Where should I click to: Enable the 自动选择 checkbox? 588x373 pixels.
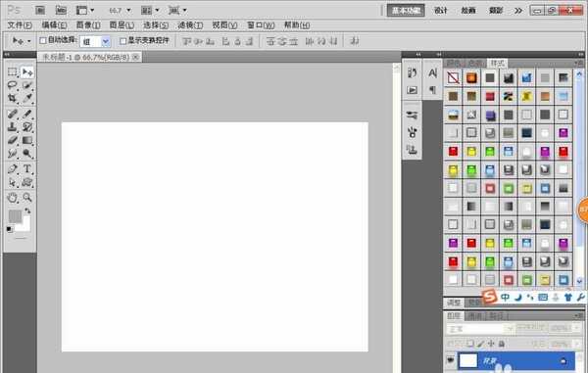pos(43,40)
